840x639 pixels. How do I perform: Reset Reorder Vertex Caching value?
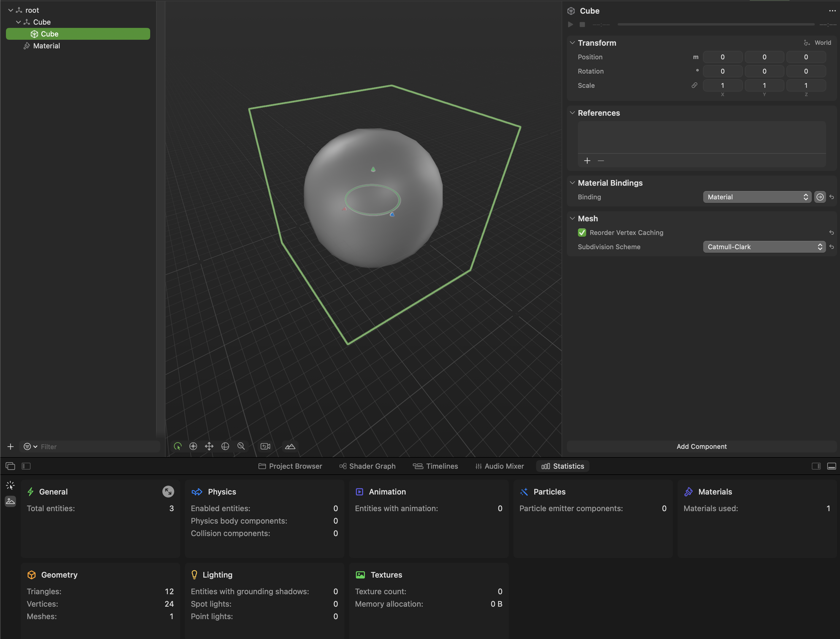(x=832, y=232)
